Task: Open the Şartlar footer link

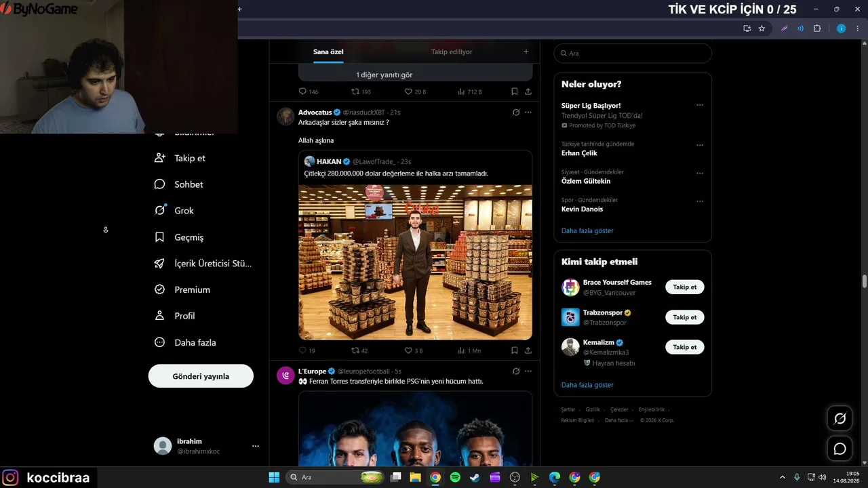Action: click(568, 410)
